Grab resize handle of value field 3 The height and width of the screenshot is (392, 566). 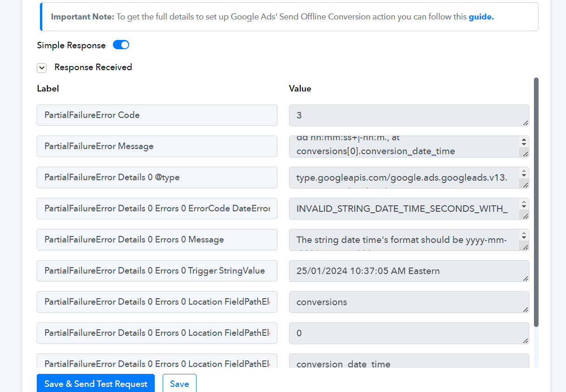526,123
